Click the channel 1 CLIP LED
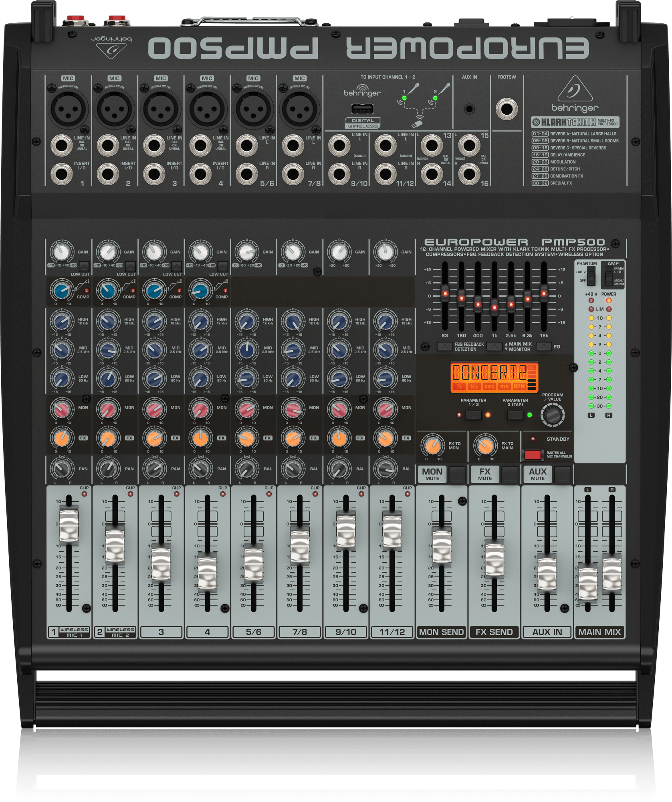The height and width of the screenshot is (802, 672). [x=84, y=494]
